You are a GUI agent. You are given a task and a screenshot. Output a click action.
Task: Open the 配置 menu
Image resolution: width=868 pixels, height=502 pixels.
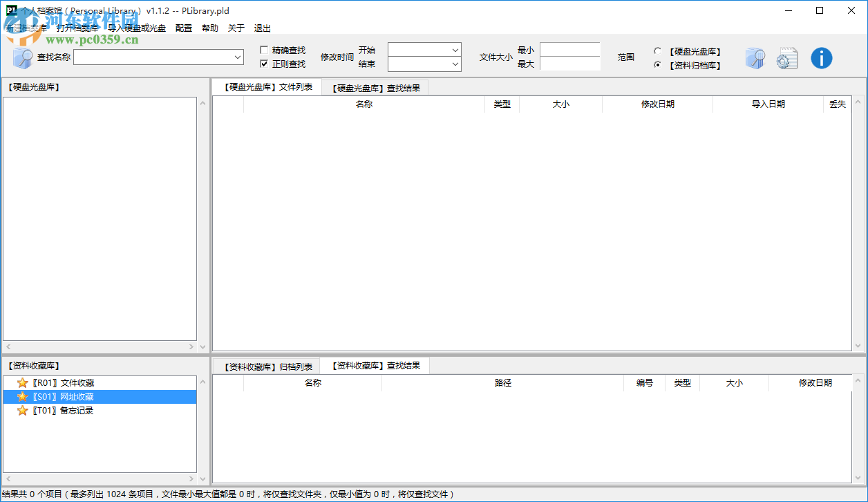coord(183,28)
